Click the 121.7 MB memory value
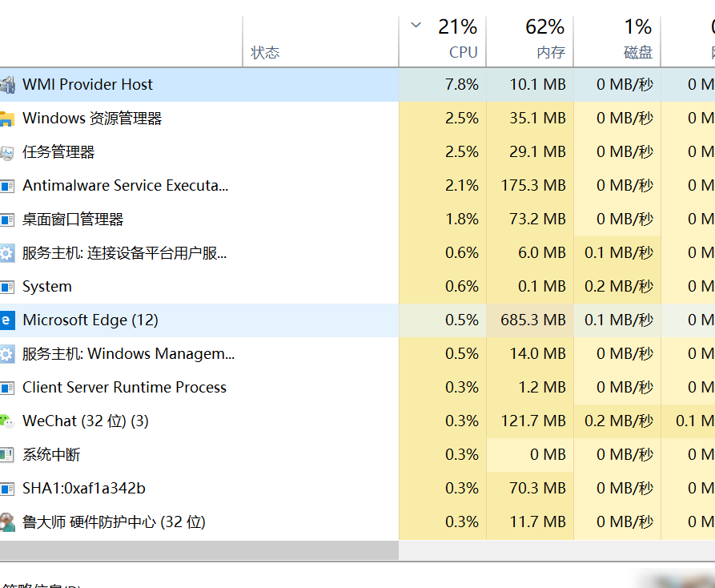 coord(533,421)
